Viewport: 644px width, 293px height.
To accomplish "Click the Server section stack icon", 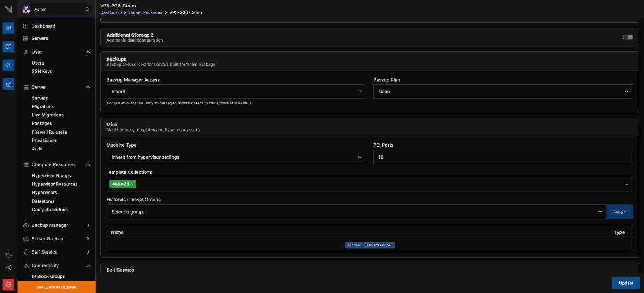I will coord(26,87).
